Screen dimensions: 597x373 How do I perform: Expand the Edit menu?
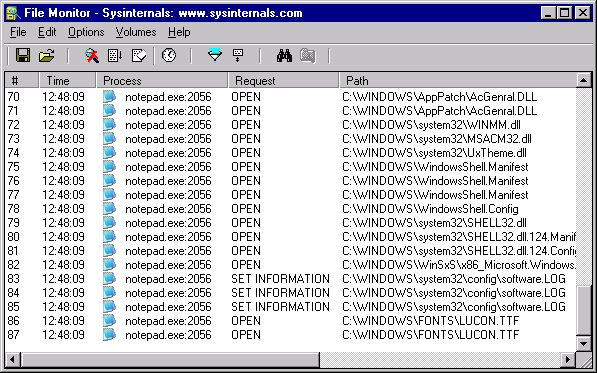coord(47,32)
